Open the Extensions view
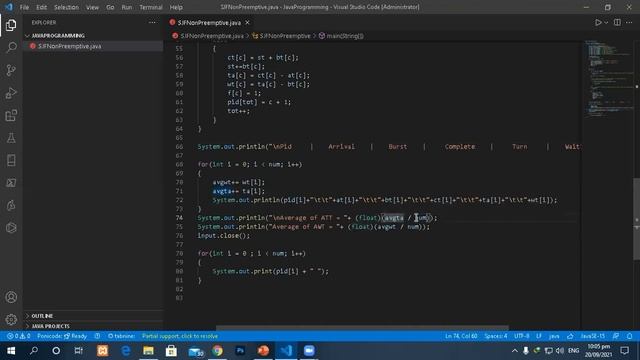The width and height of the screenshot is (640, 360). 11,116
